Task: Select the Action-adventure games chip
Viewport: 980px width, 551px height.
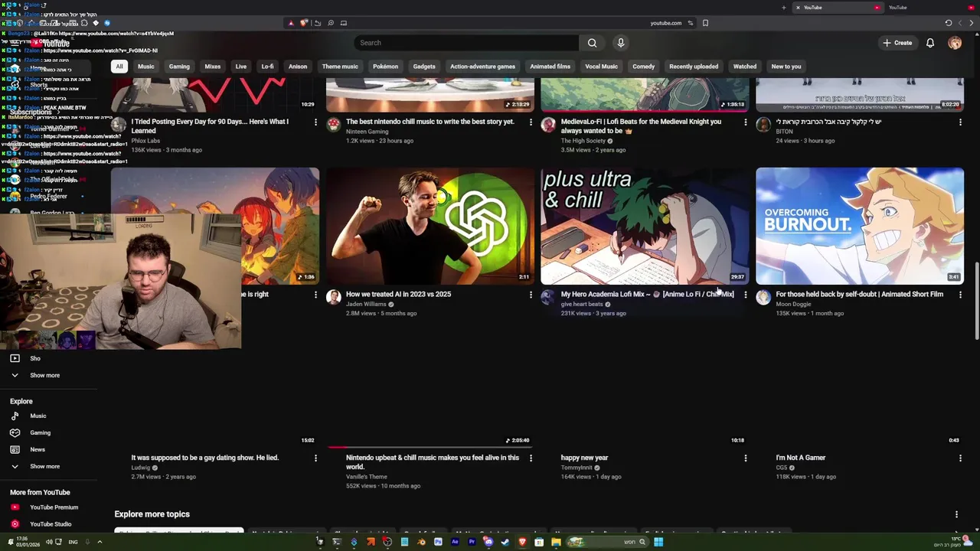Action: pos(482,67)
